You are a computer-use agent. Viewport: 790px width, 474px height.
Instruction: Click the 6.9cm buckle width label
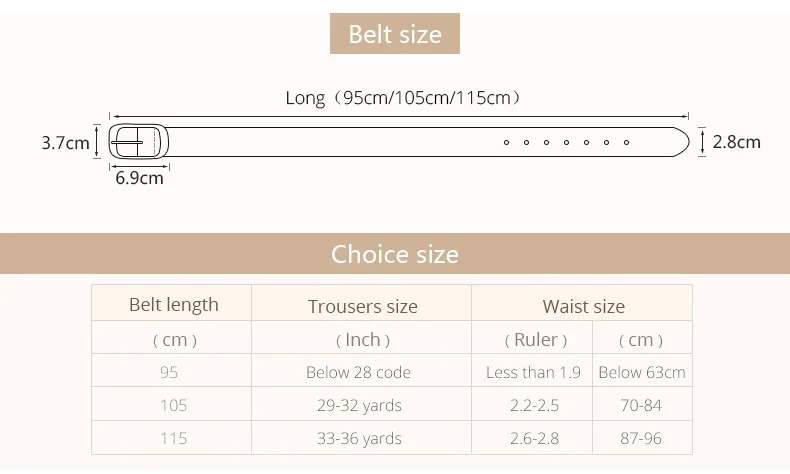tap(139, 179)
